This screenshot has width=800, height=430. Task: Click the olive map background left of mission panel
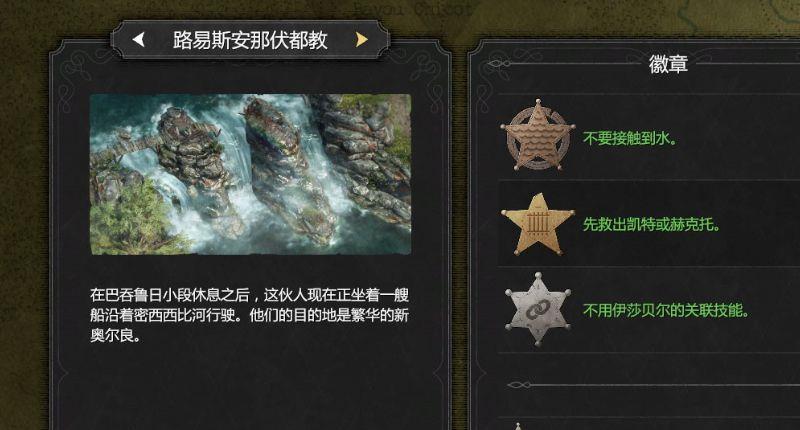pos(24,230)
